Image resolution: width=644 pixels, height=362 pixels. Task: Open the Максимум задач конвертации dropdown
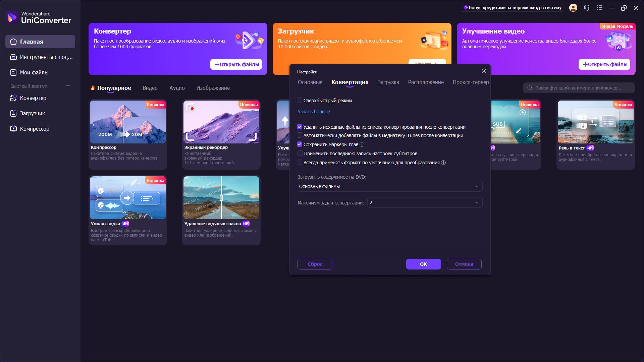(x=425, y=202)
